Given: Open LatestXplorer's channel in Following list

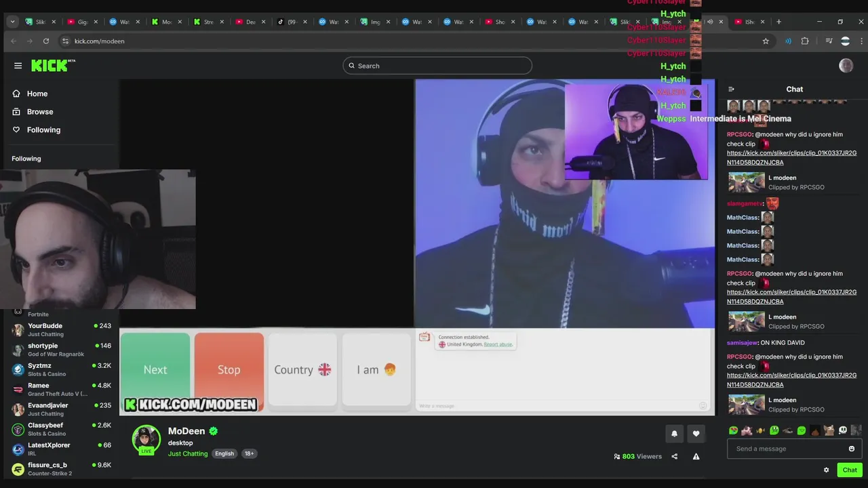Looking at the screenshot, I should (61, 449).
